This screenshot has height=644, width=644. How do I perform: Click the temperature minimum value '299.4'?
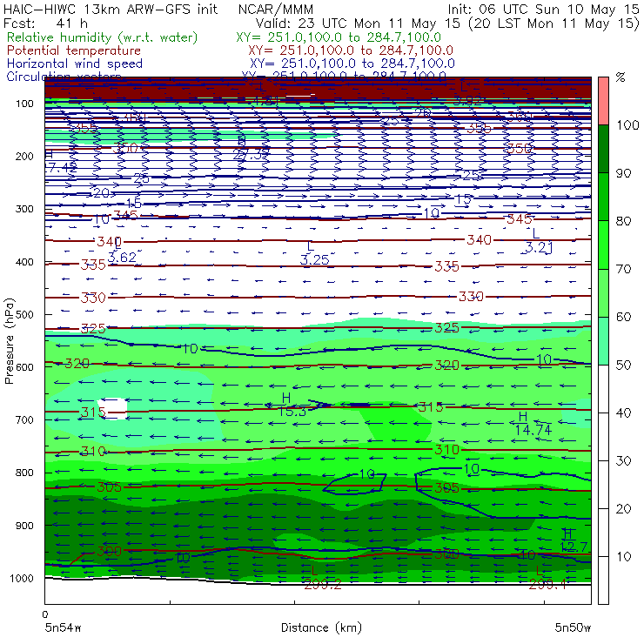[x=547, y=585]
